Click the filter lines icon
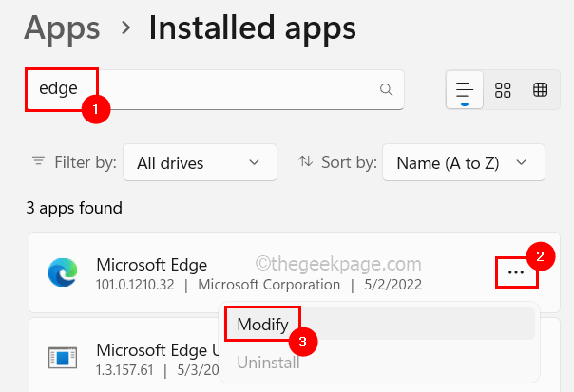Viewport: 574px width, 392px height. [x=38, y=162]
